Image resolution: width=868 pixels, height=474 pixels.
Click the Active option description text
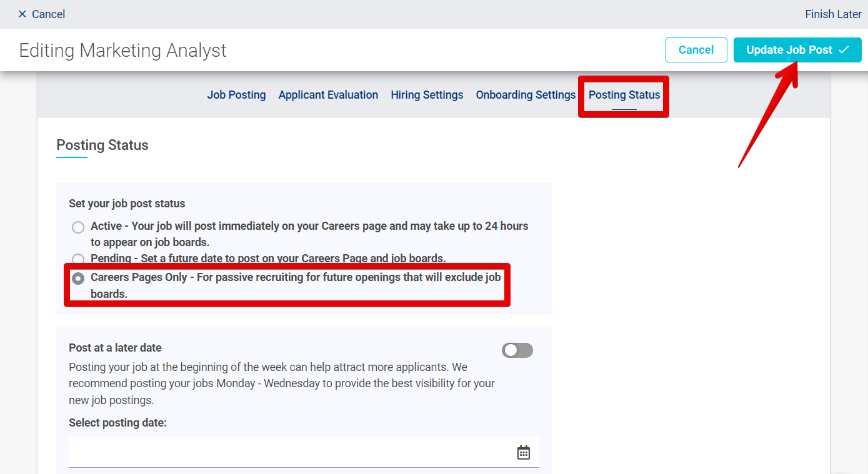309,234
